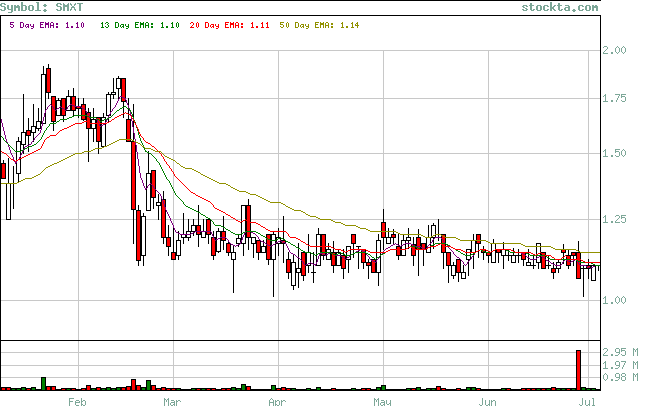Viewport: 655px width, 406px height.
Task: Click the tall green volume bar in late January
Action: (x=43, y=383)
